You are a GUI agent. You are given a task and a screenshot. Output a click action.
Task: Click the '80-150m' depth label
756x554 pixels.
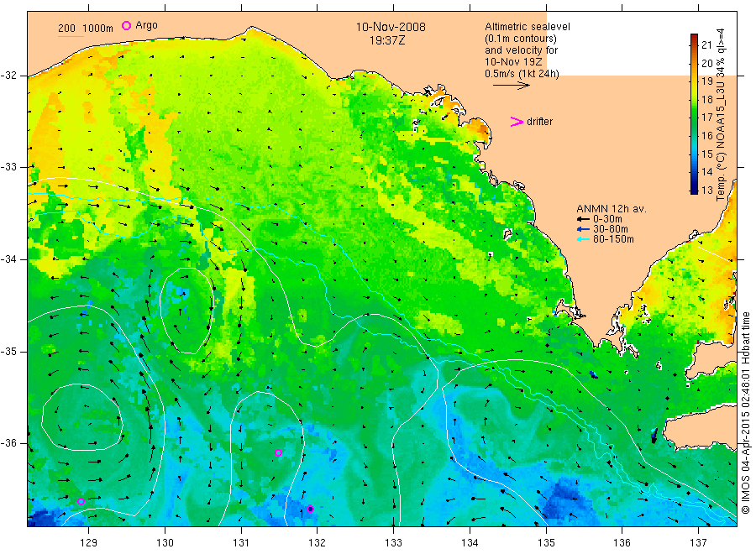(613, 239)
